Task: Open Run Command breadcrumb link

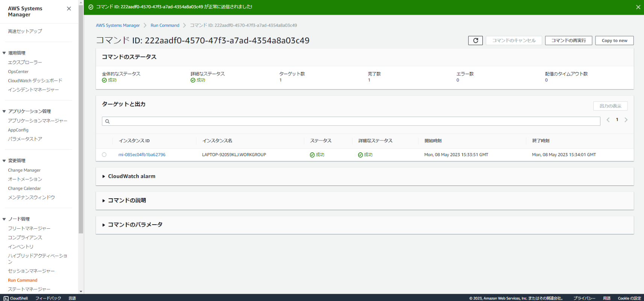Action: pyautogui.click(x=165, y=26)
